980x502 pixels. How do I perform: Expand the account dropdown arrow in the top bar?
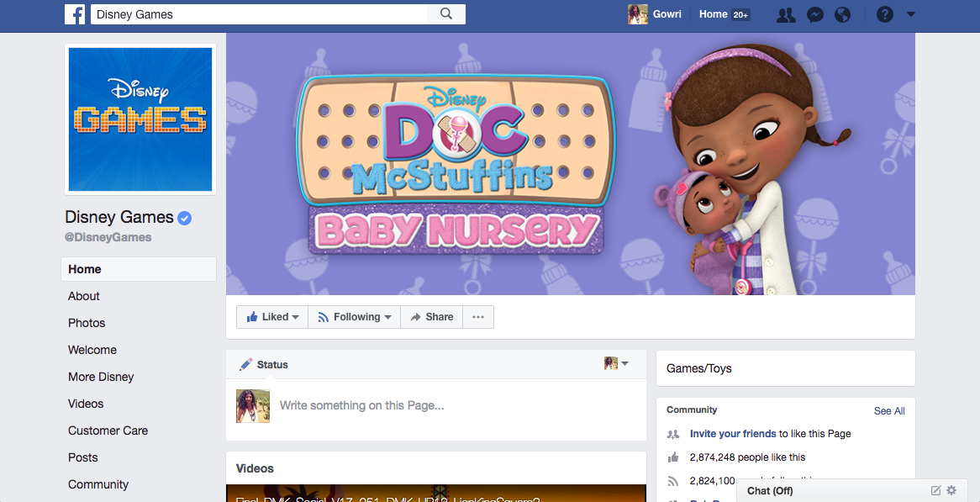910,14
